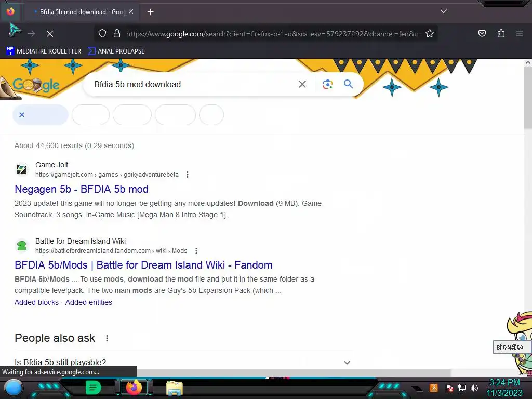Open the Added blocks sitelink
This screenshot has height=399, width=532.
[36, 302]
